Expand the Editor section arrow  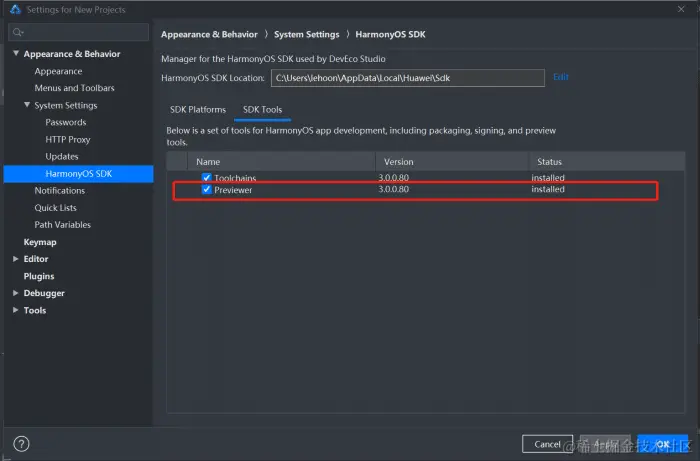tap(16, 259)
